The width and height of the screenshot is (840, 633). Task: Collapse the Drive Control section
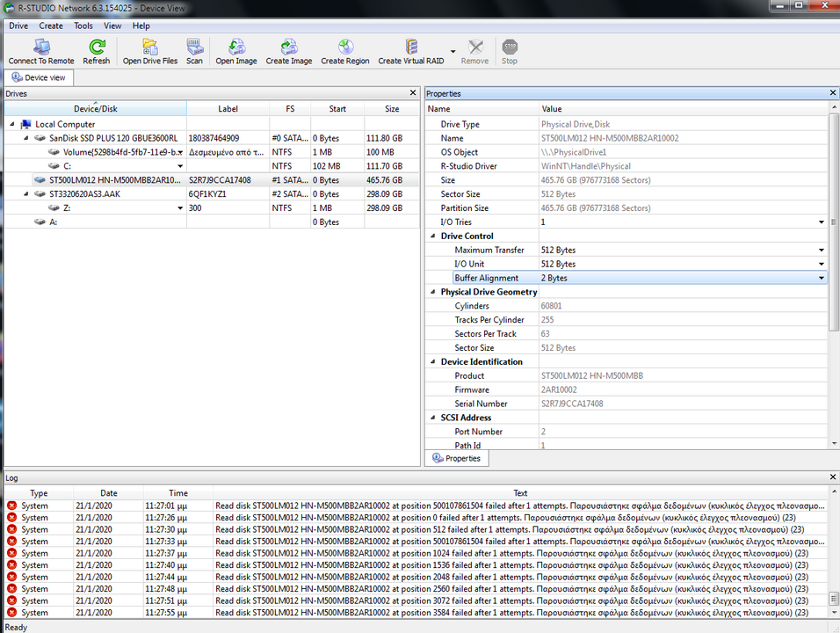pyautogui.click(x=433, y=236)
